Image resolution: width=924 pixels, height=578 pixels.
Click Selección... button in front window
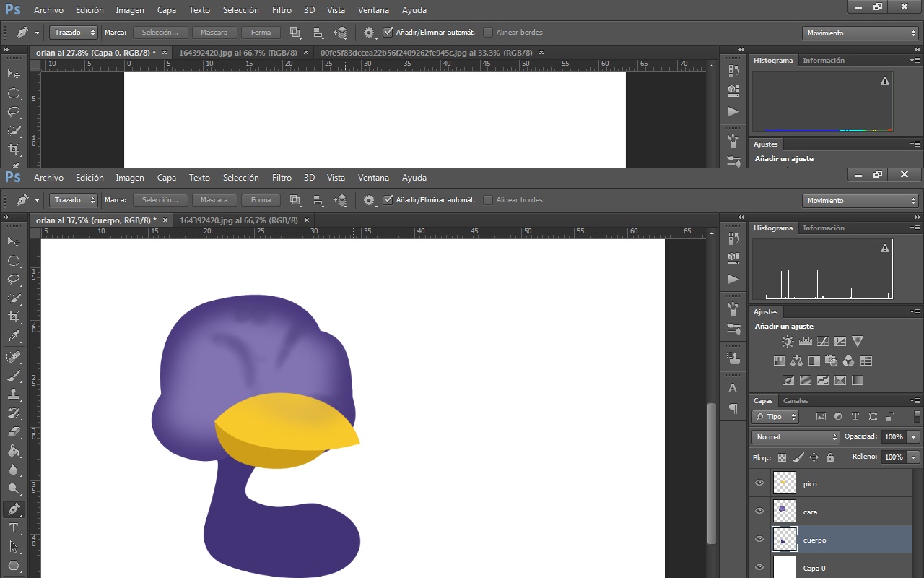160,200
